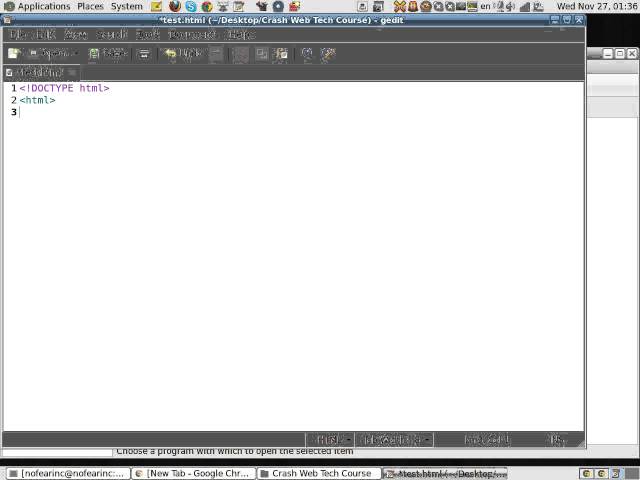This screenshot has width=640, height=480.
Task: Open the Places menu in top panel
Action: [x=90, y=6]
